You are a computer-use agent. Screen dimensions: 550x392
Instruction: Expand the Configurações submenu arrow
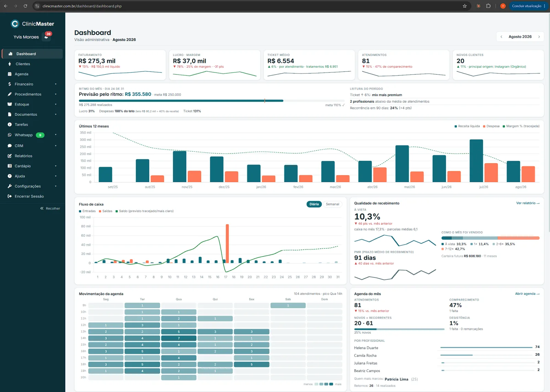pos(56,186)
